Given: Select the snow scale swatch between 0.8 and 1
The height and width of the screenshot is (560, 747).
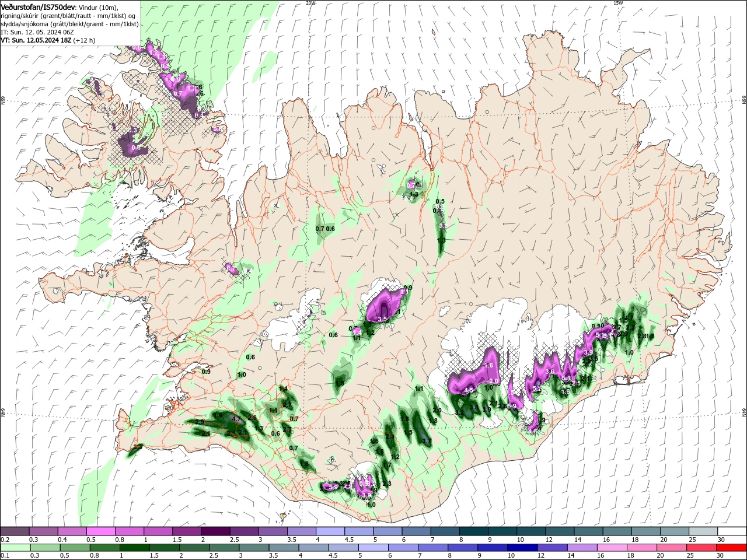Looking at the screenshot, I should [x=129, y=531].
